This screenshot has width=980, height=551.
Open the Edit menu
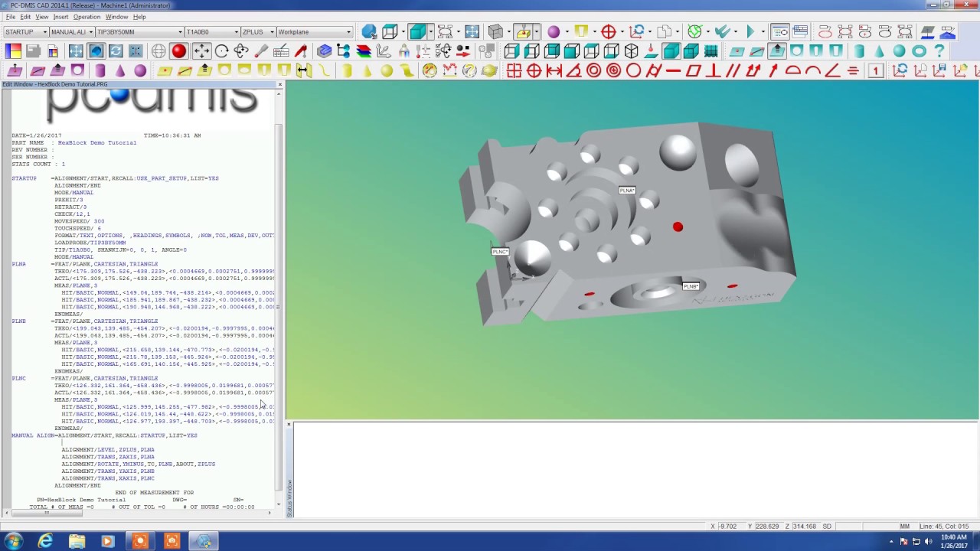[25, 17]
